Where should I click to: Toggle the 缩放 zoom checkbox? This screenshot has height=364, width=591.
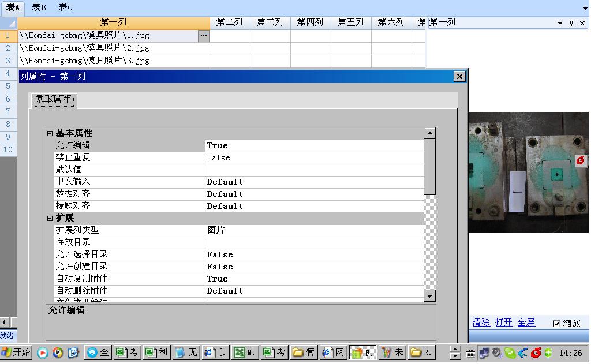click(x=556, y=323)
